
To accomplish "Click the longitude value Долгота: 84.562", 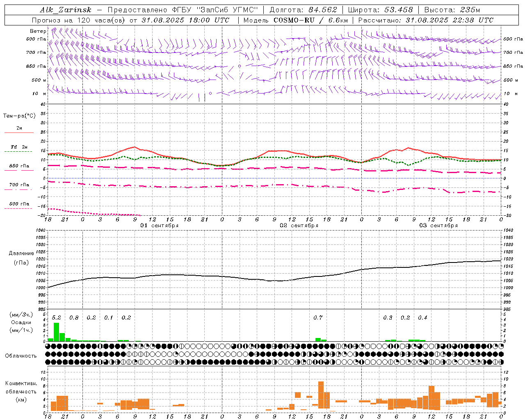I will click(x=303, y=10).
